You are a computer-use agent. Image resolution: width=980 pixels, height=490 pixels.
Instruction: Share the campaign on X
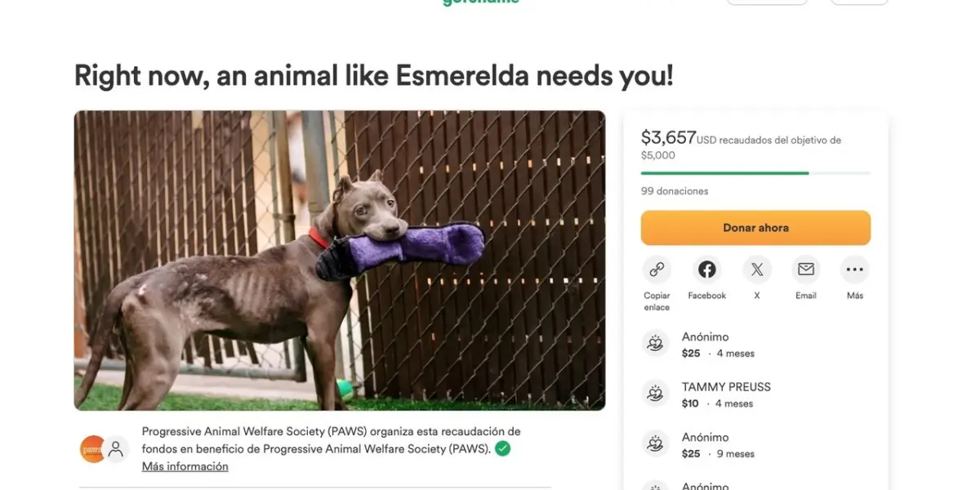[x=757, y=269]
